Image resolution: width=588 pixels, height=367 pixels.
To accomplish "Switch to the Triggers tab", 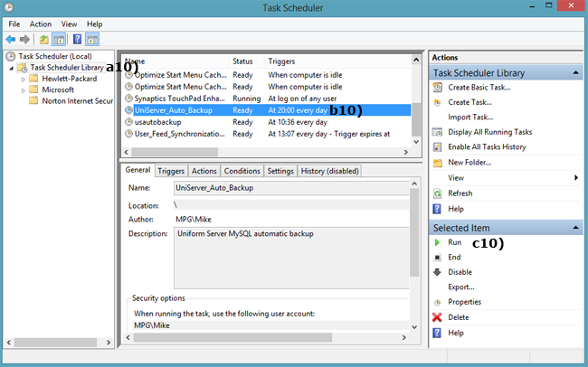I will 171,171.
